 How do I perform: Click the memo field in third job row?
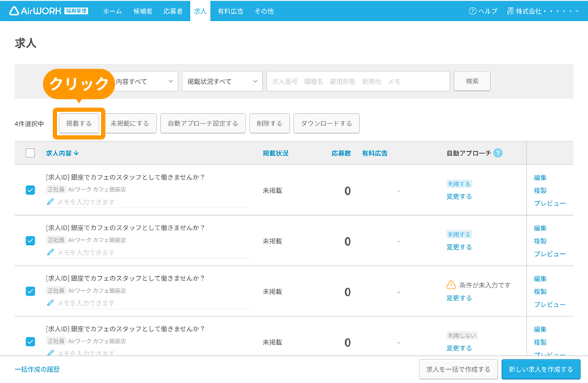point(149,303)
